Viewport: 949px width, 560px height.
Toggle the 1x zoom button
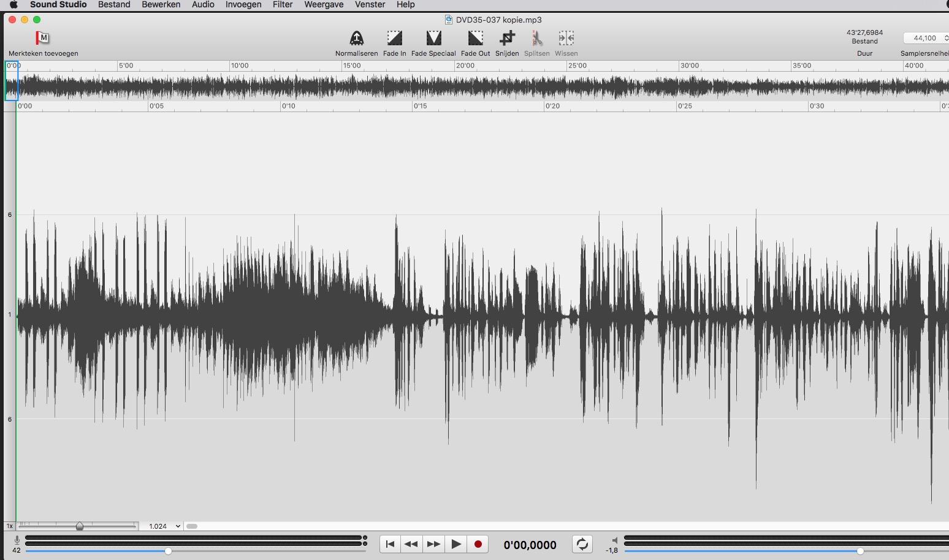point(10,526)
